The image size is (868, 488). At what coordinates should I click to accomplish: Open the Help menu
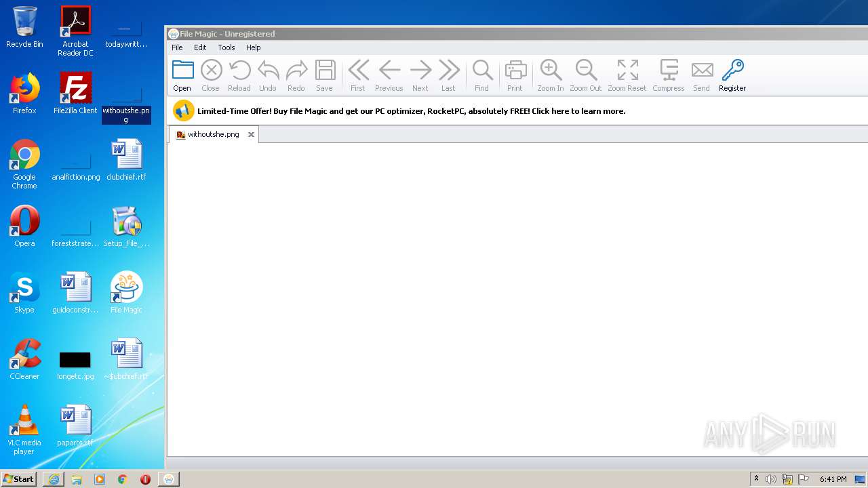254,47
